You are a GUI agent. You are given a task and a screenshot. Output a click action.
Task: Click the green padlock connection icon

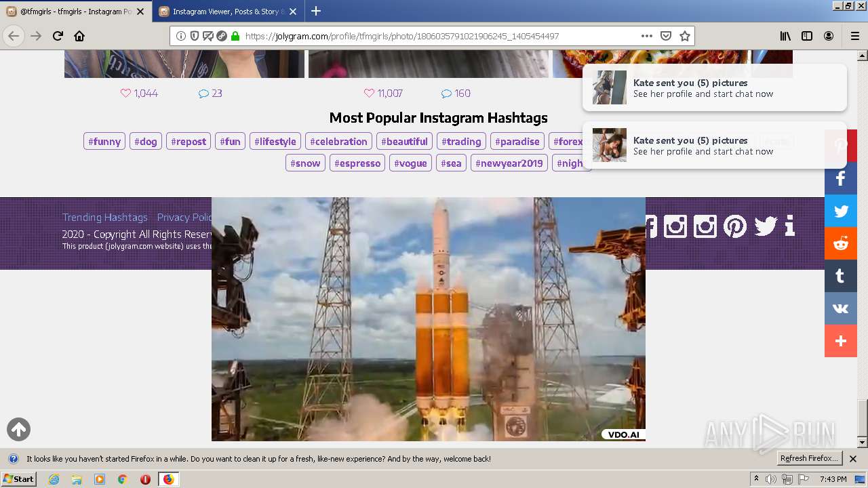235,36
